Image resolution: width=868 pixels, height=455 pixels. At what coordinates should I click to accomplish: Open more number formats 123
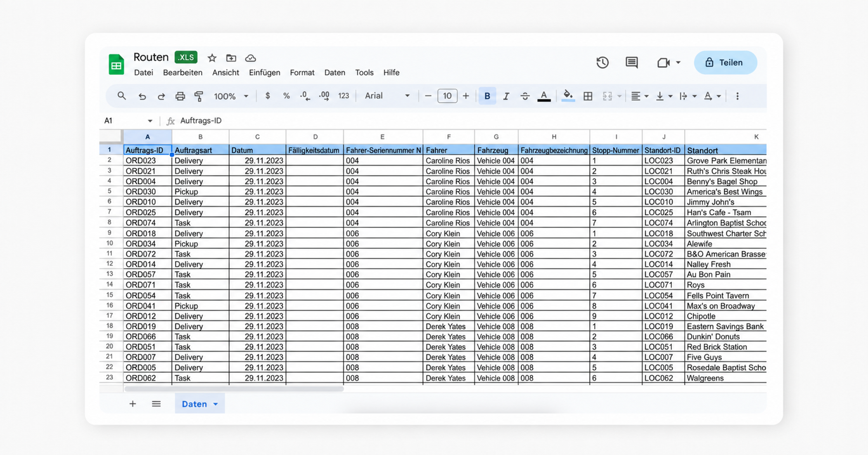pyautogui.click(x=344, y=96)
